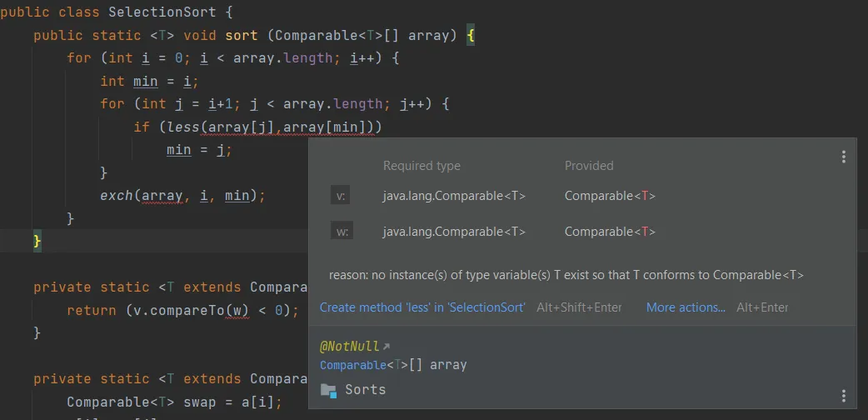
Task: Click java.lang.Comparable<T> in the w: row
Action: 454,231
